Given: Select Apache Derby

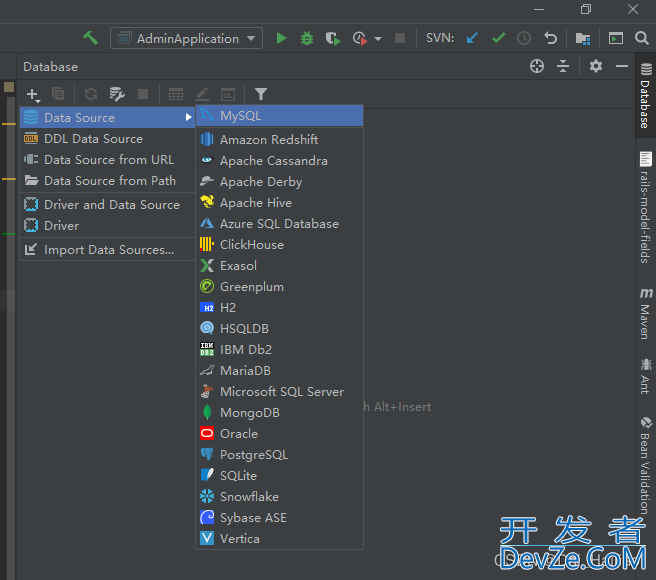Looking at the screenshot, I should [279, 182].
